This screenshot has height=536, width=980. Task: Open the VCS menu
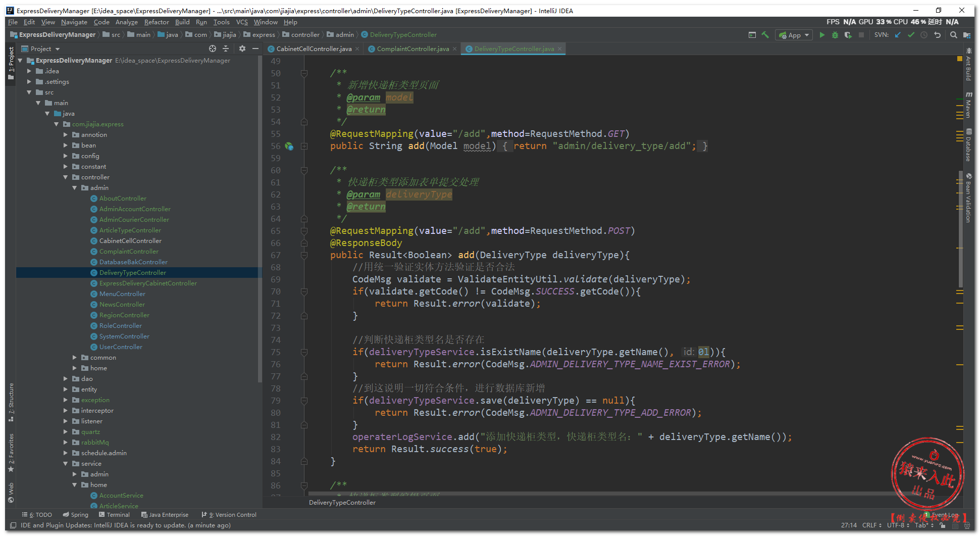242,22
